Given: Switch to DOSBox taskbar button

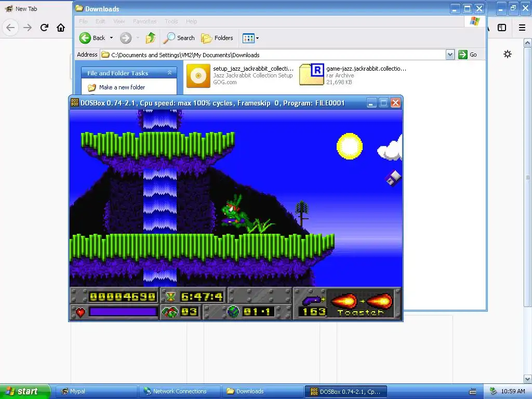Looking at the screenshot, I should click(345, 392).
